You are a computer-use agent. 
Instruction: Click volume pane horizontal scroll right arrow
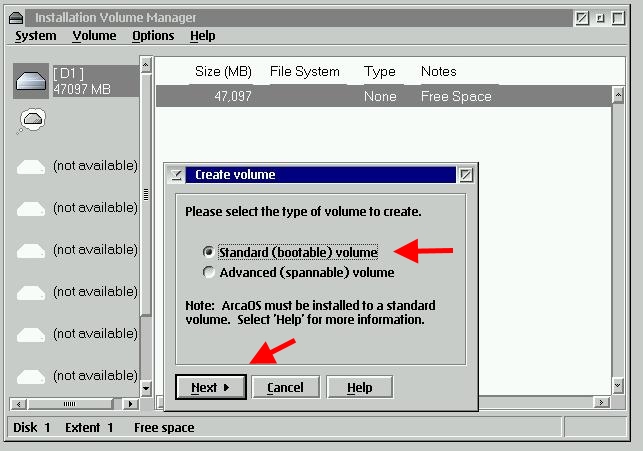pos(601,403)
